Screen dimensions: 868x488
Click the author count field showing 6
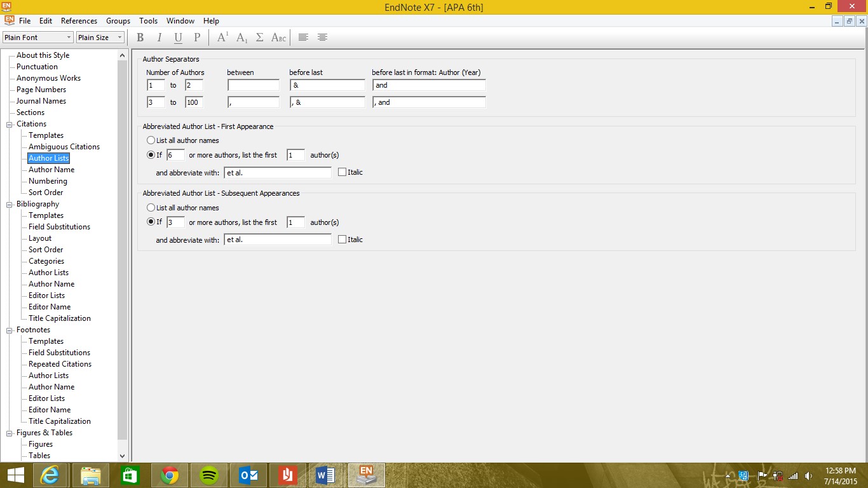coord(175,155)
